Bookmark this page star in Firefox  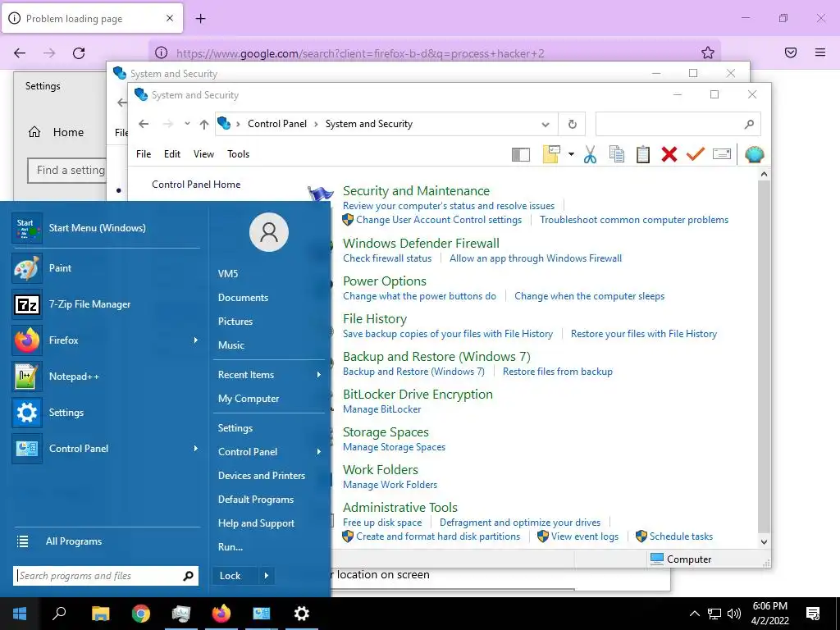tap(708, 52)
